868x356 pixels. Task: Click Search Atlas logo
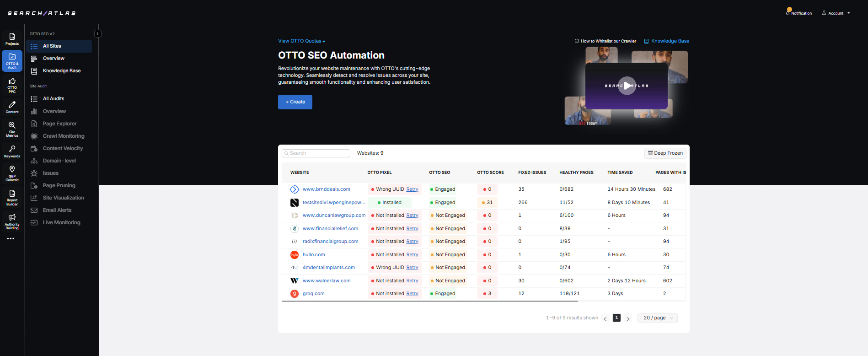(x=42, y=13)
